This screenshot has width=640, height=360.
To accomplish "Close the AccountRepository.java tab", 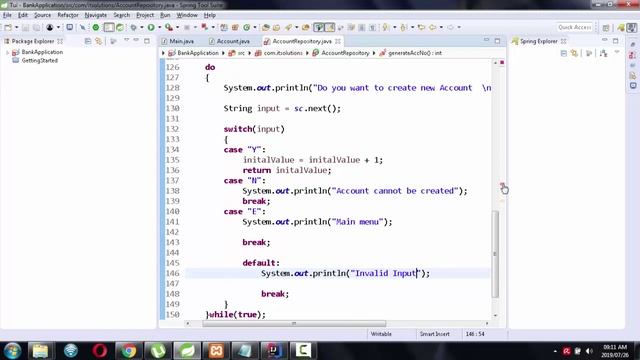I will point(338,41).
